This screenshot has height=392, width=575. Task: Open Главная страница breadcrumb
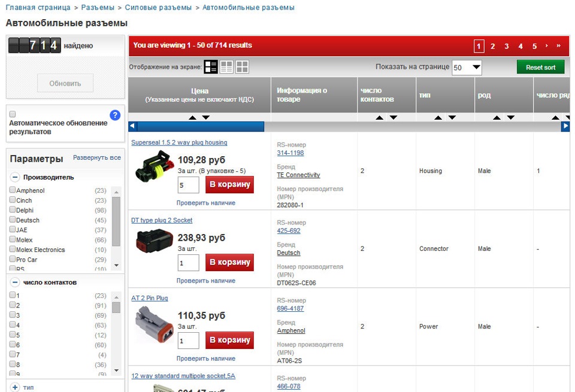(x=38, y=7)
